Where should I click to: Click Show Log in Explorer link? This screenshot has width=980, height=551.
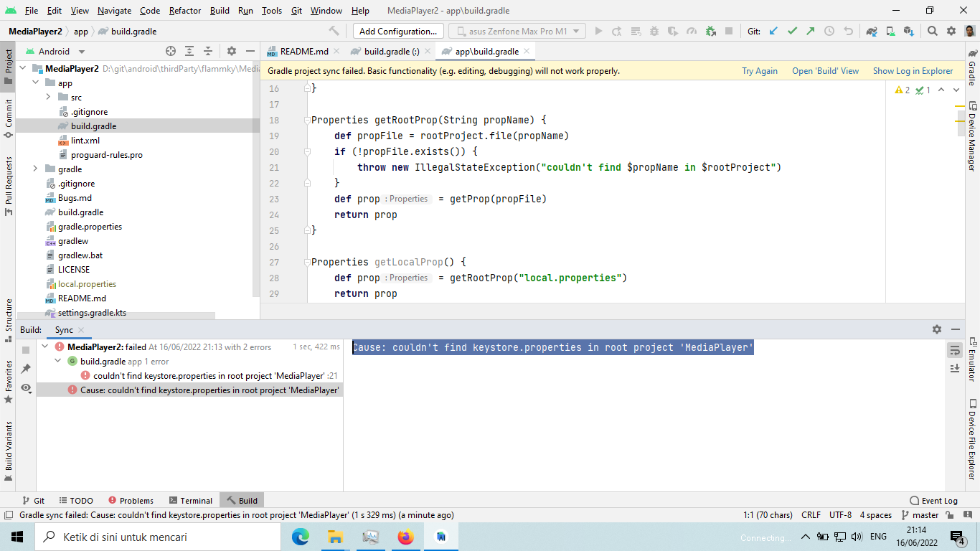[x=913, y=71]
